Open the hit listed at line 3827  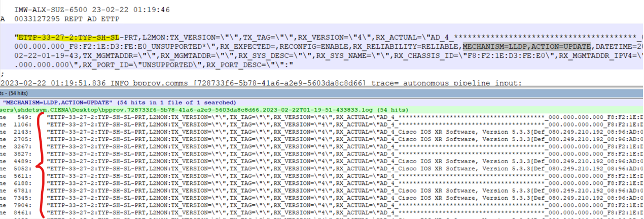(x=322, y=153)
